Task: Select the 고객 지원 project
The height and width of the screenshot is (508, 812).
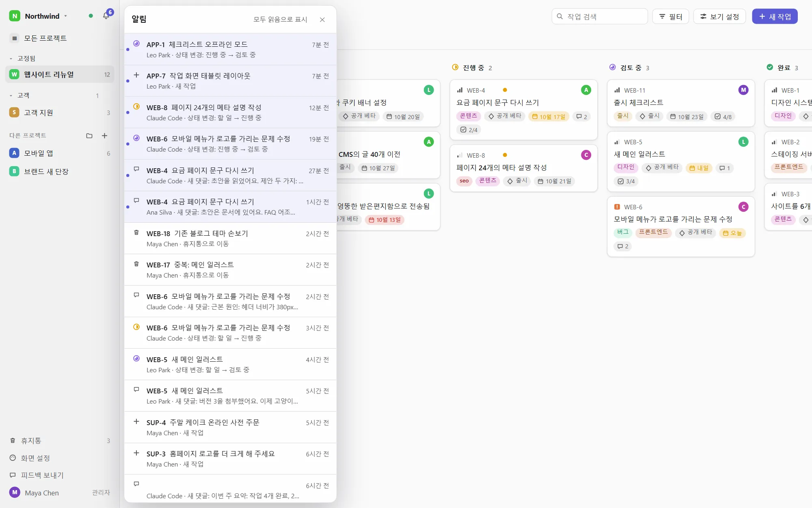Action: tap(60, 113)
